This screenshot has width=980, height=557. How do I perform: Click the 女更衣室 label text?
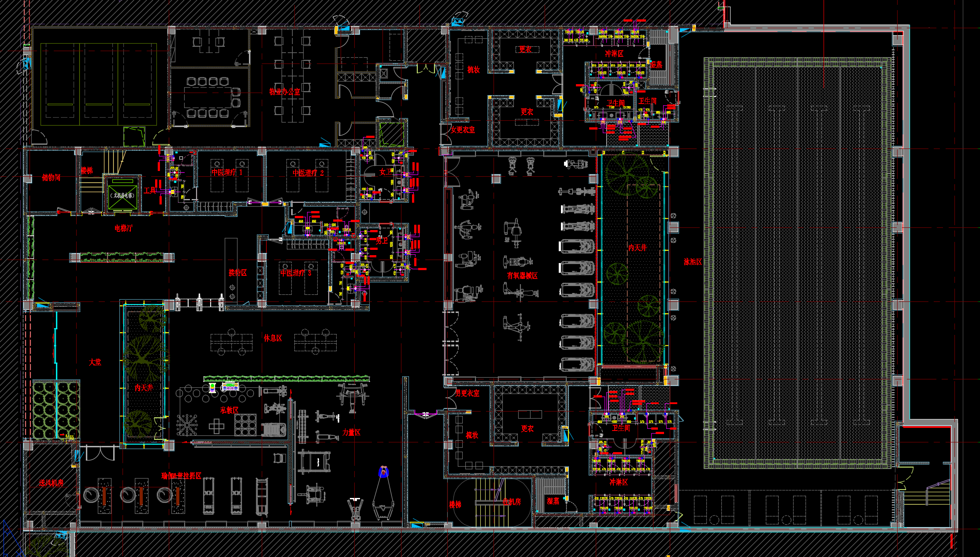pyautogui.click(x=463, y=130)
